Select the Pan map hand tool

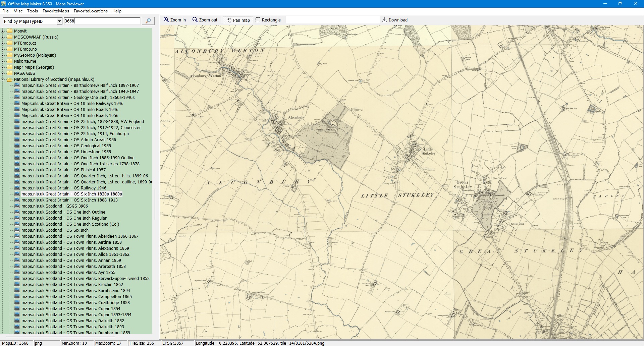tap(229, 20)
